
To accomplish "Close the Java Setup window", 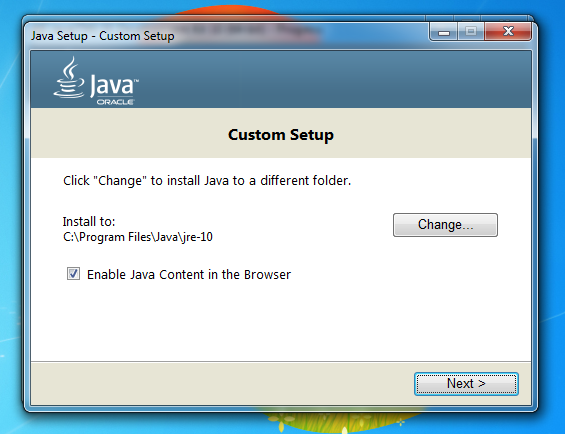I will pyautogui.click(x=508, y=31).
